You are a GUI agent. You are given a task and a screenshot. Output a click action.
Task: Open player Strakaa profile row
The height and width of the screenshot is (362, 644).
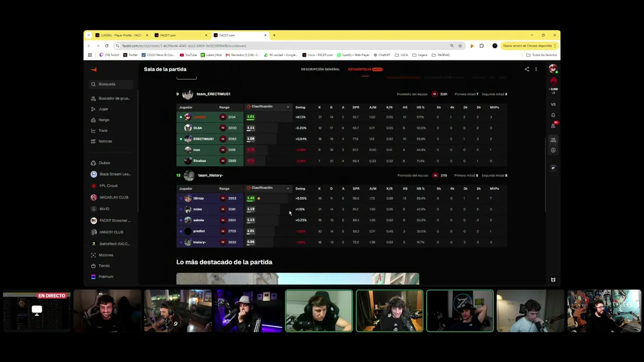199,161
